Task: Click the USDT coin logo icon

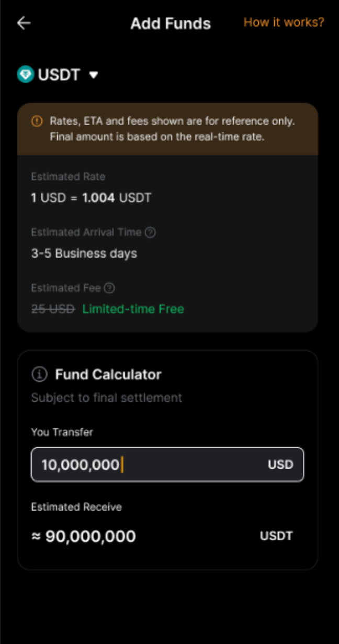Action: pyautogui.click(x=25, y=75)
